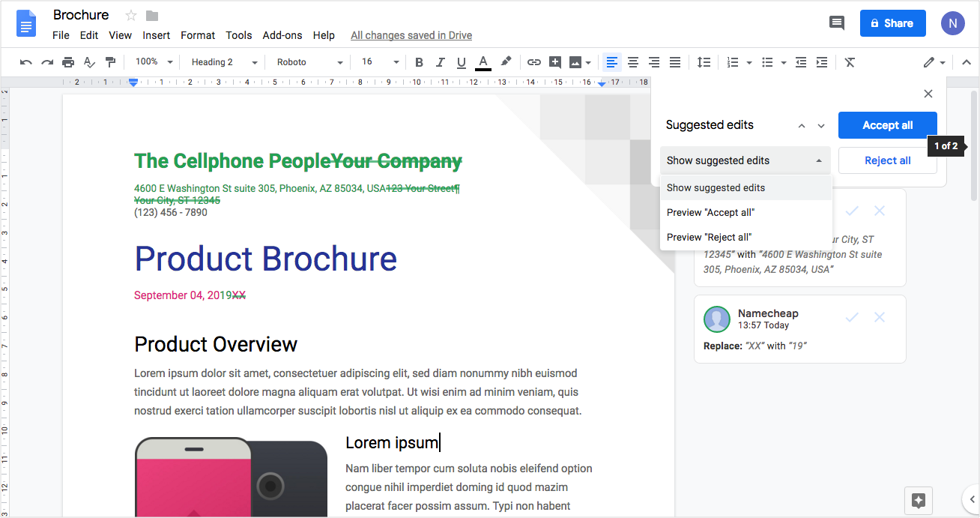Toggle Underline formatting
This screenshot has width=980, height=518.
[461, 62]
